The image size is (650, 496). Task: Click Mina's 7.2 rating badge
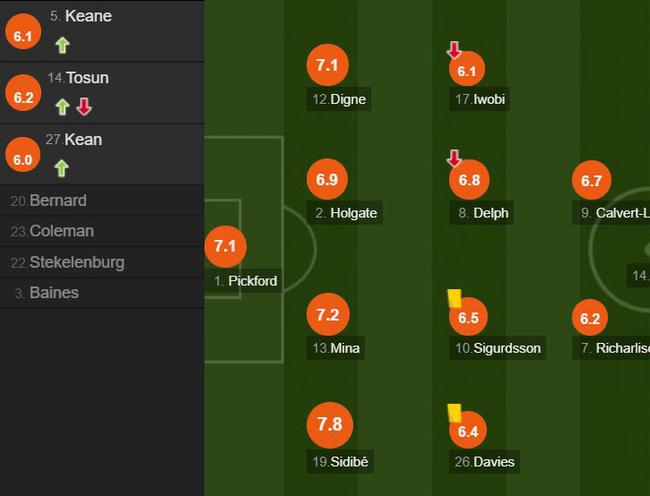tap(328, 314)
